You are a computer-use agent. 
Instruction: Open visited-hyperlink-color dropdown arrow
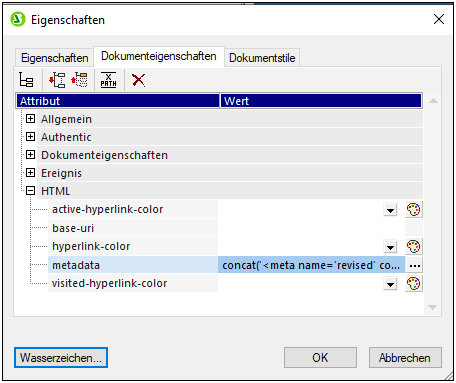(390, 284)
